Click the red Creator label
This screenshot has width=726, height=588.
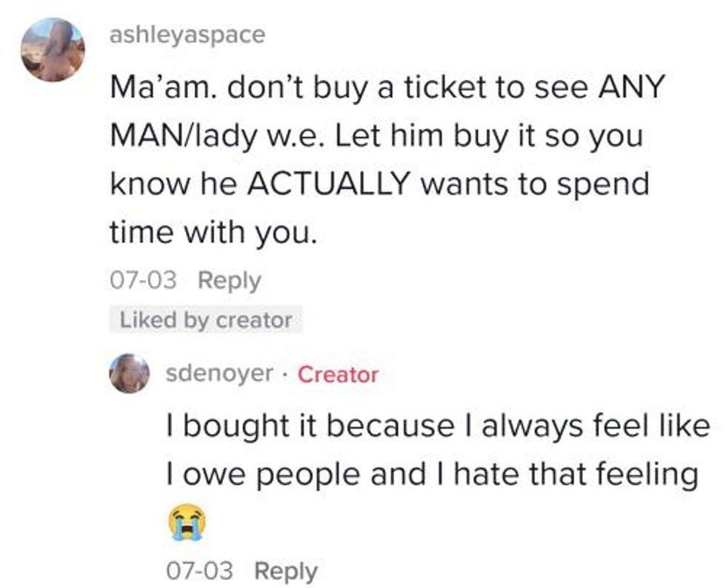tap(338, 374)
